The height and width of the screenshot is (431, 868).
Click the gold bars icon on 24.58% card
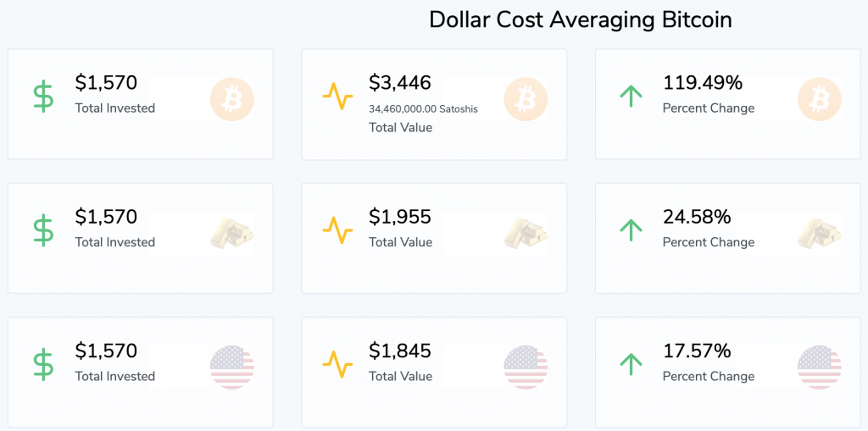tap(819, 233)
